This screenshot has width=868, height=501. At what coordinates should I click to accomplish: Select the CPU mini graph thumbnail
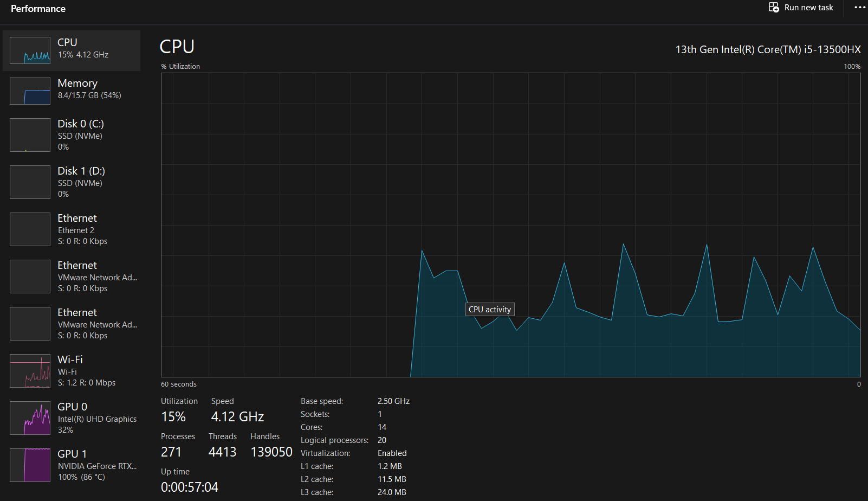(x=30, y=50)
